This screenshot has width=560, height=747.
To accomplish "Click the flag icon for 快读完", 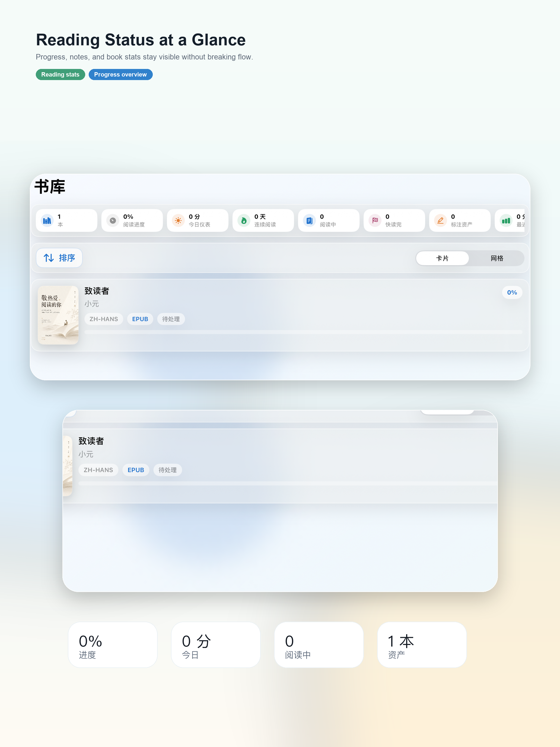I will click(375, 220).
